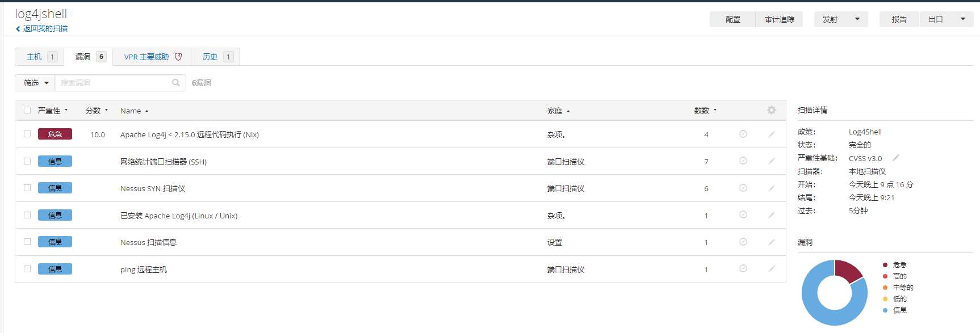This screenshot has width=980, height=333.
Task: Expand the 发射 launch dropdown arrow
Action: click(857, 19)
